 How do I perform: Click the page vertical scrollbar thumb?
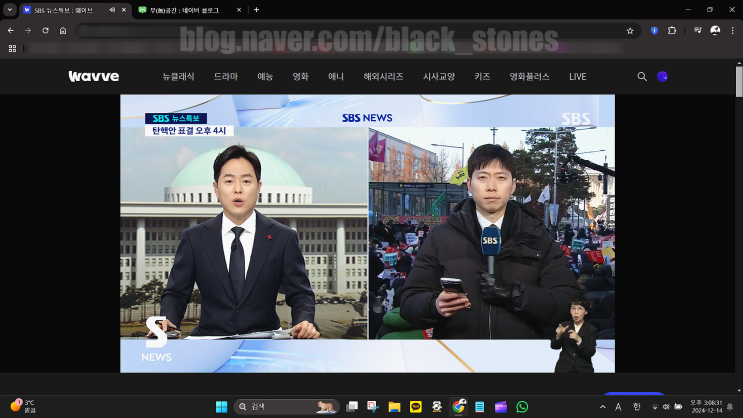(739, 81)
